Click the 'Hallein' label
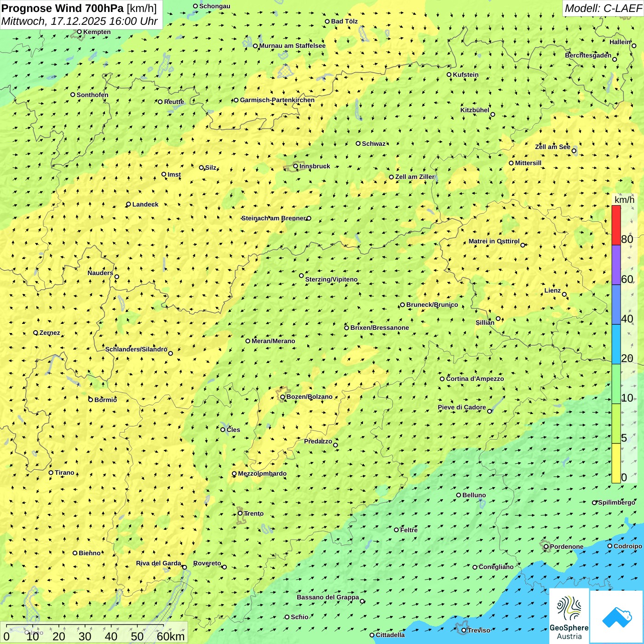The height and width of the screenshot is (644, 644). [x=620, y=42]
